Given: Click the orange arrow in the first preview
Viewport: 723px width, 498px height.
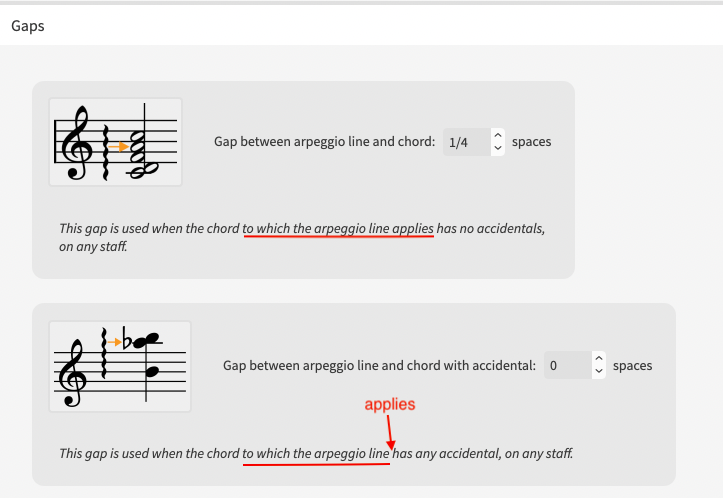Looking at the screenshot, I should pyautogui.click(x=119, y=147).
